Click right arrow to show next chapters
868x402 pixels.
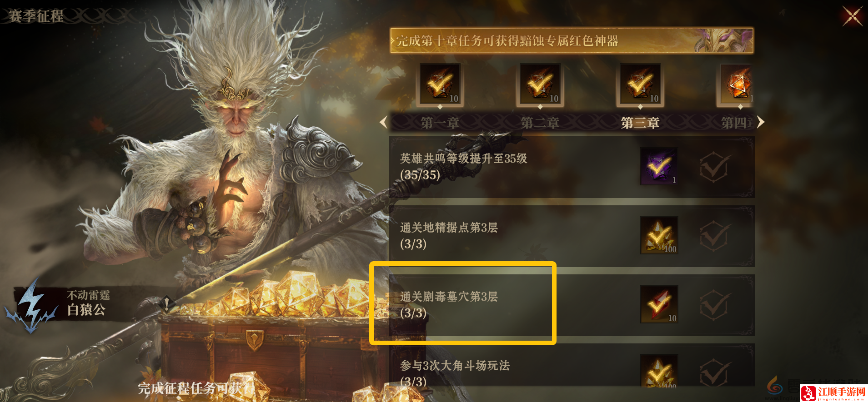(x=760, y=122)
